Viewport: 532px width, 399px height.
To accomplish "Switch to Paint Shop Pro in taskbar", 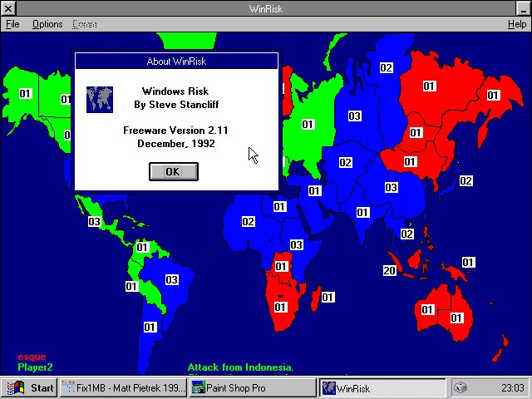I will click(252, 387).
